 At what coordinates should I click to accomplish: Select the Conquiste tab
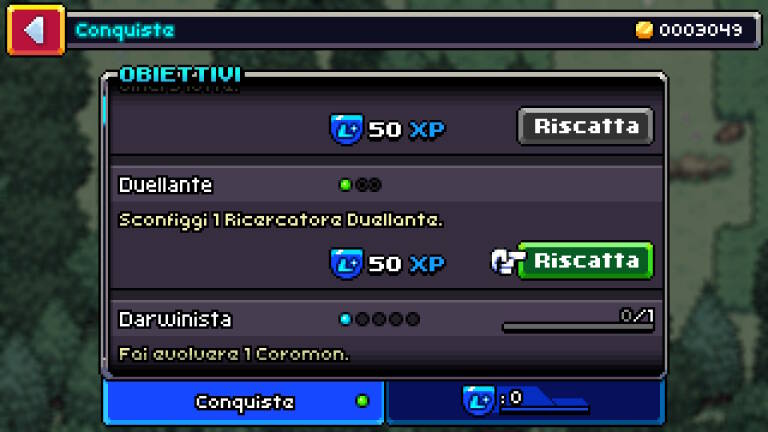[244, 402]
